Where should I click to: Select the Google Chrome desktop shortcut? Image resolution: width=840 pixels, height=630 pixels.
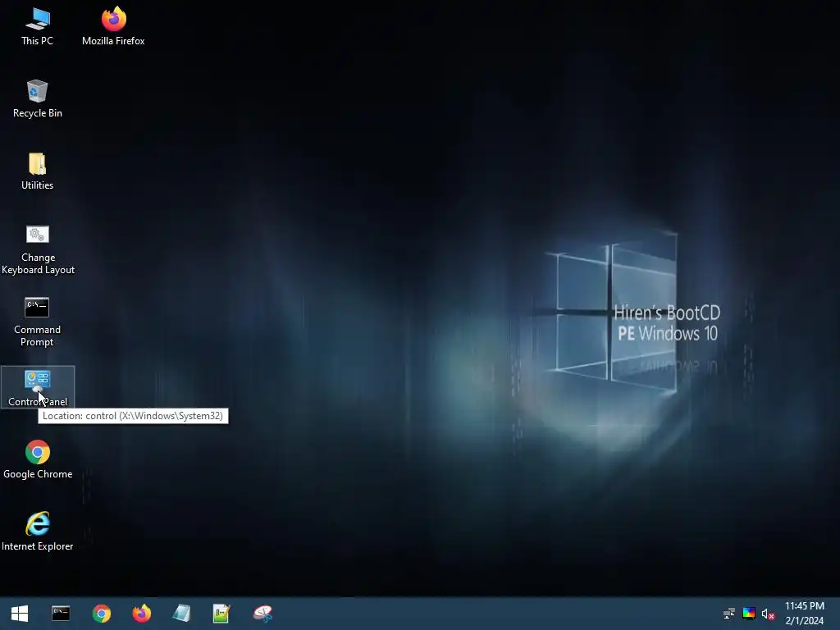(38, 459)
